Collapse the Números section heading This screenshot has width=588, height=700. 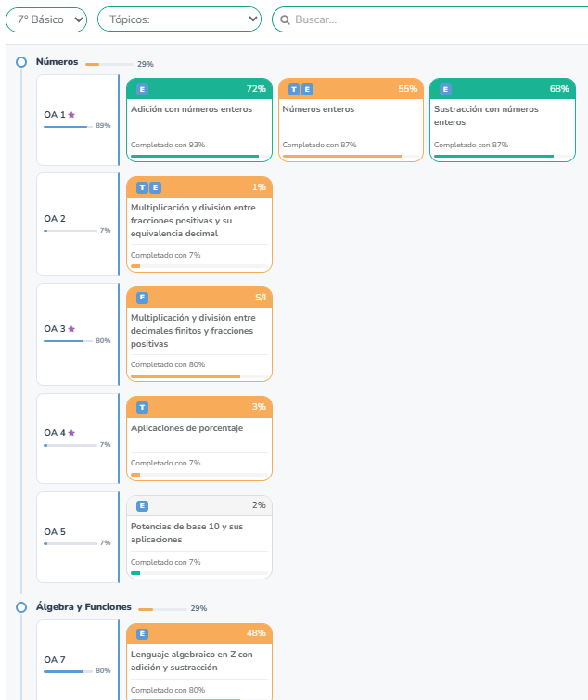tap(57, 62)
